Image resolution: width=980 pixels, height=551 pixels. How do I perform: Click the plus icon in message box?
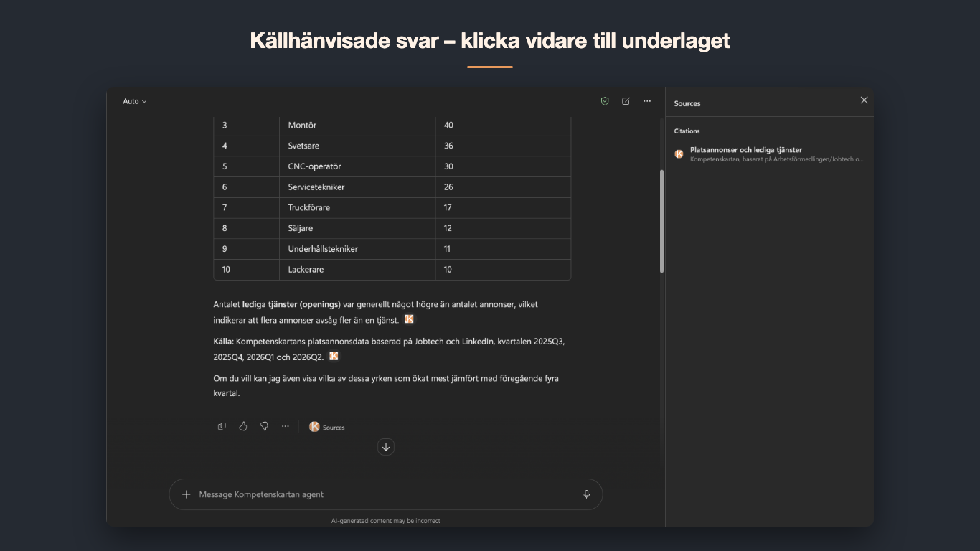click(x=187, y=494)
